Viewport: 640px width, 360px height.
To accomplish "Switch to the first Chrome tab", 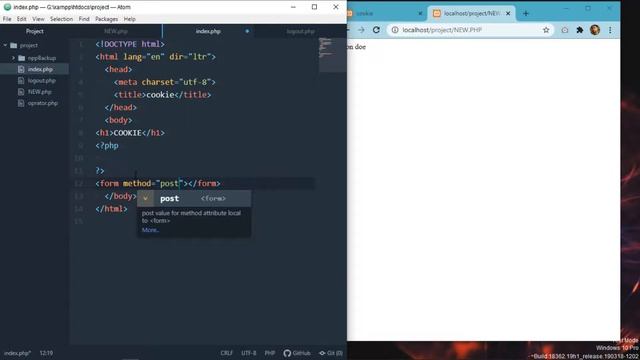I will [x=386, y=13].
